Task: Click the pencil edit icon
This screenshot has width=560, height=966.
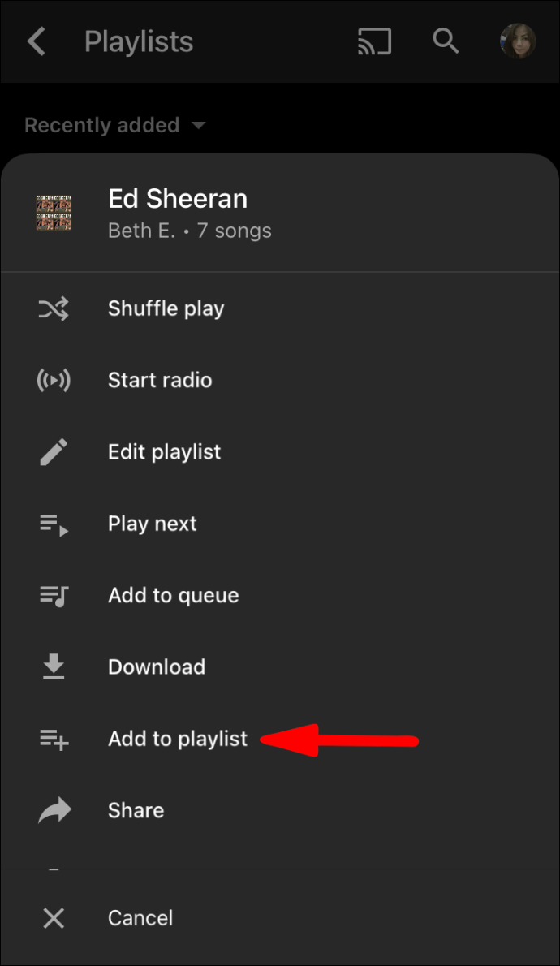Action: point(54,452)
